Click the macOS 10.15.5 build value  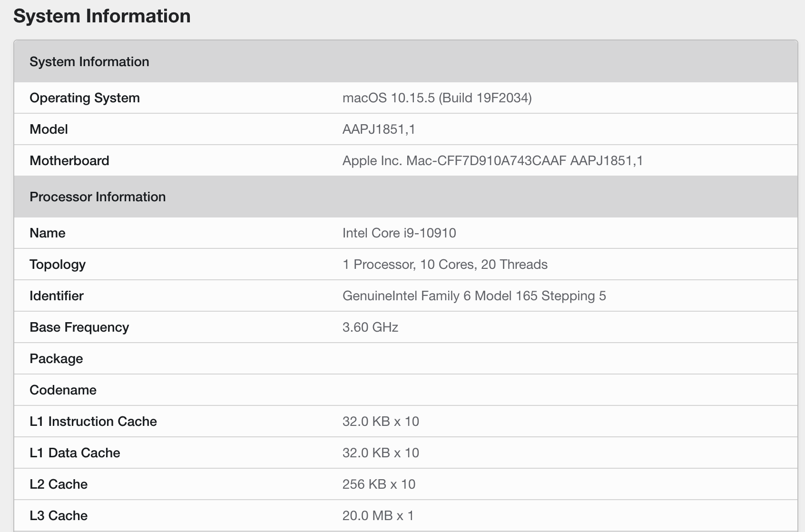(437, 98)
